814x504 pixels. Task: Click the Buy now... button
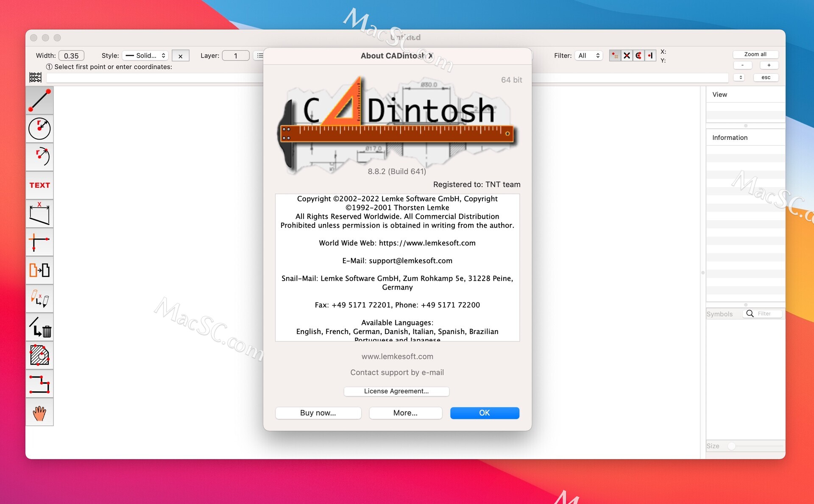[318, 413]
